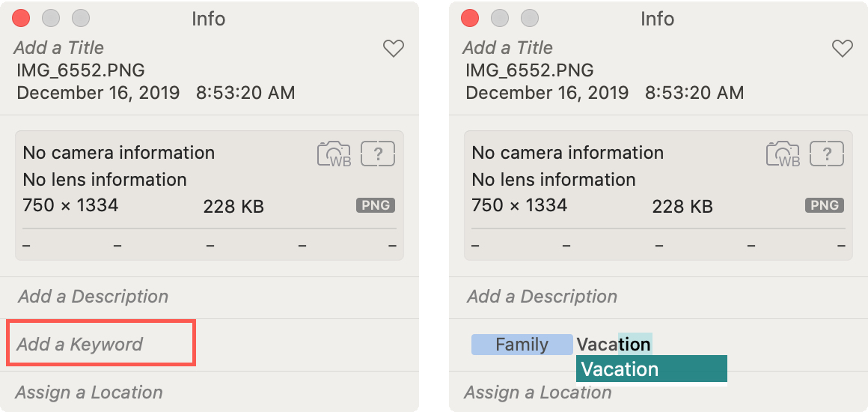This screenshot has width=868, height=412.
Task: Close the left Info window
Action: pyautogui.click(x=21, y=18)
